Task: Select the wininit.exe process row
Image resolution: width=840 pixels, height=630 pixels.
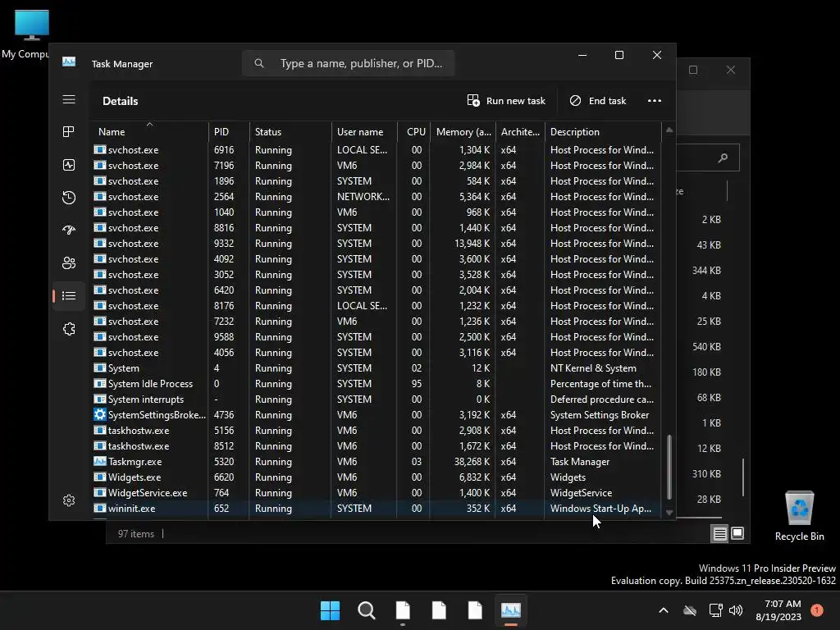Action: point(377,508)
